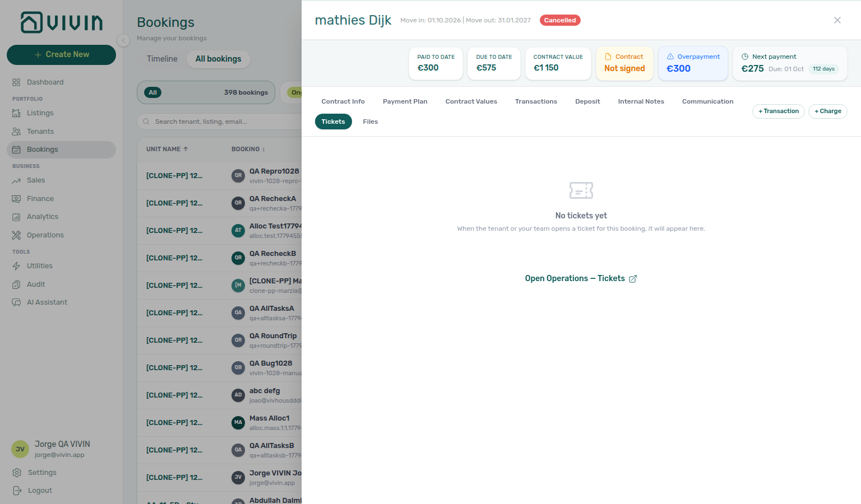
Task: Open the QA Bug1028 booking row
Action: 219,368
